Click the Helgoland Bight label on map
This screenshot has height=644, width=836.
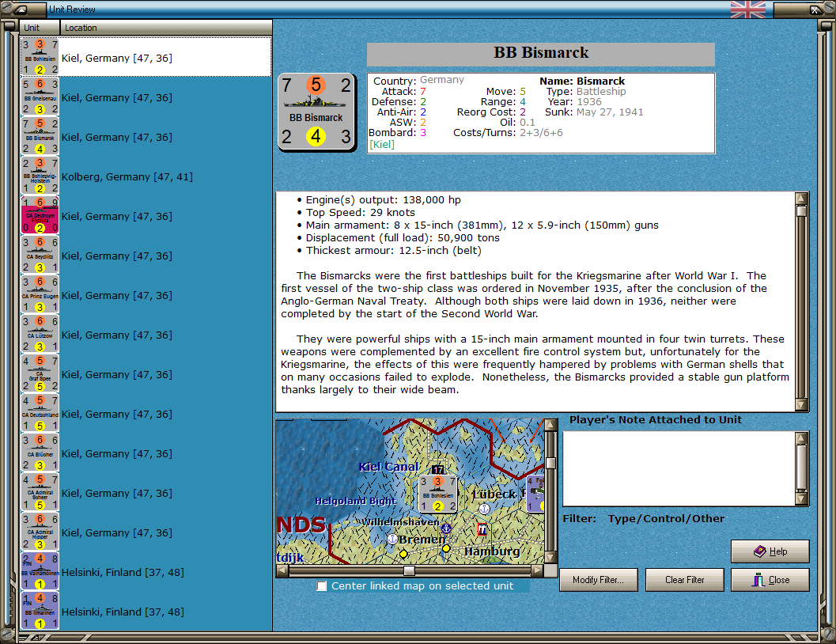pyautogui.click(x=355, y=501)
